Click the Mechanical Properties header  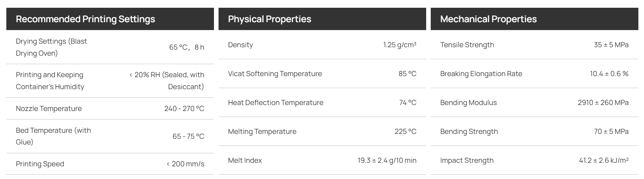[x=488, y=19]
